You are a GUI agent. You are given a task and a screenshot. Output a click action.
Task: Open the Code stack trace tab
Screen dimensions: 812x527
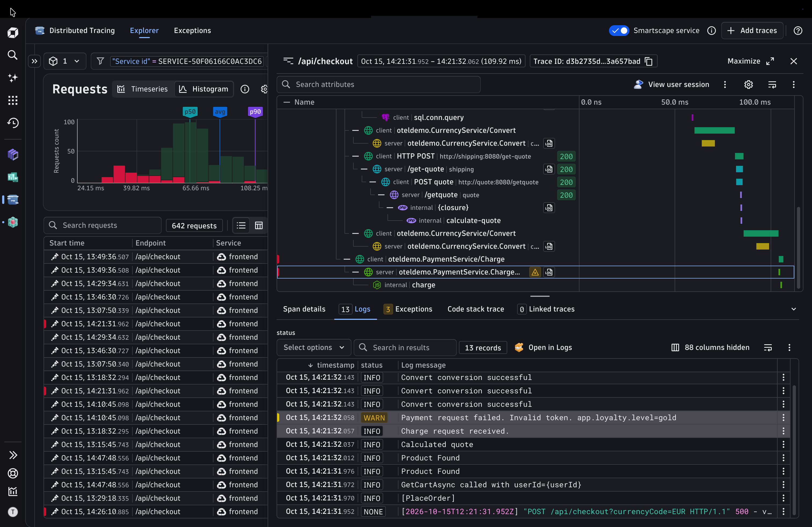tap(476, 309)
